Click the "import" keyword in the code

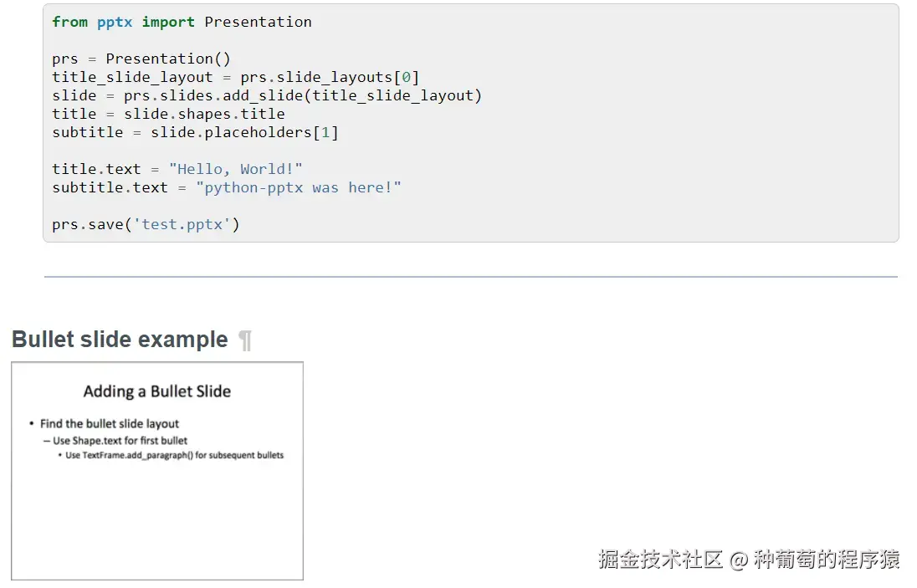[x=168, y=22]
